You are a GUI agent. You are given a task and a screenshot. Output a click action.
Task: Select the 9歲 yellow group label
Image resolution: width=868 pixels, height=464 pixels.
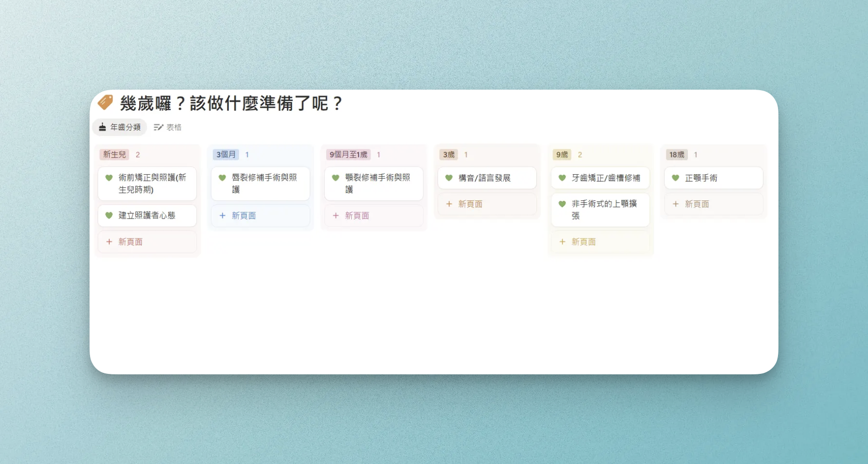pyautogui.click(x=562, y=155)
